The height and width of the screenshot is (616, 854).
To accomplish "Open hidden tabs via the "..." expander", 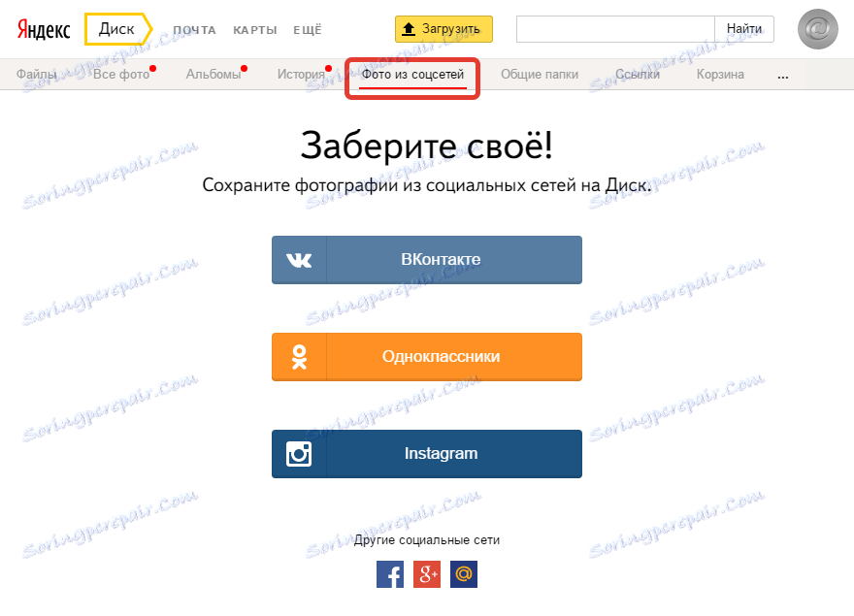I will pyautogui.click(x=782, y=74).
